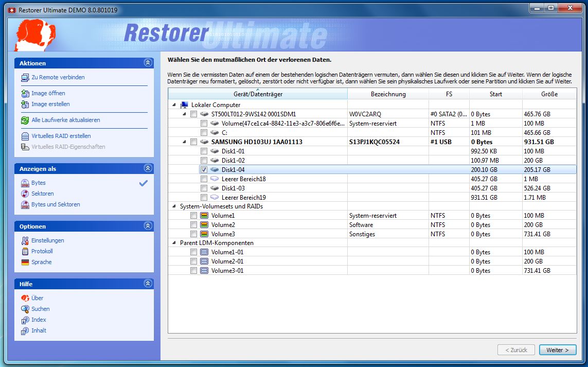
Task: Click the Inhalt help icon
Action: [25, 330]
